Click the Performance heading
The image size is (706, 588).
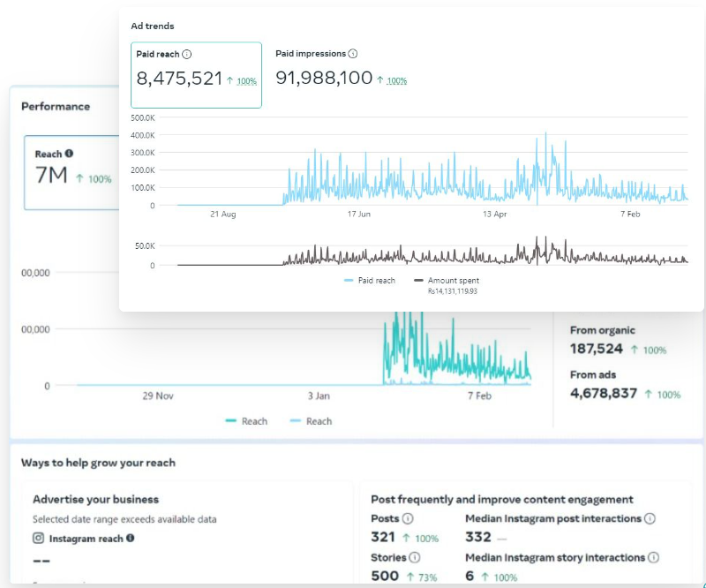(x=56, y=106)
